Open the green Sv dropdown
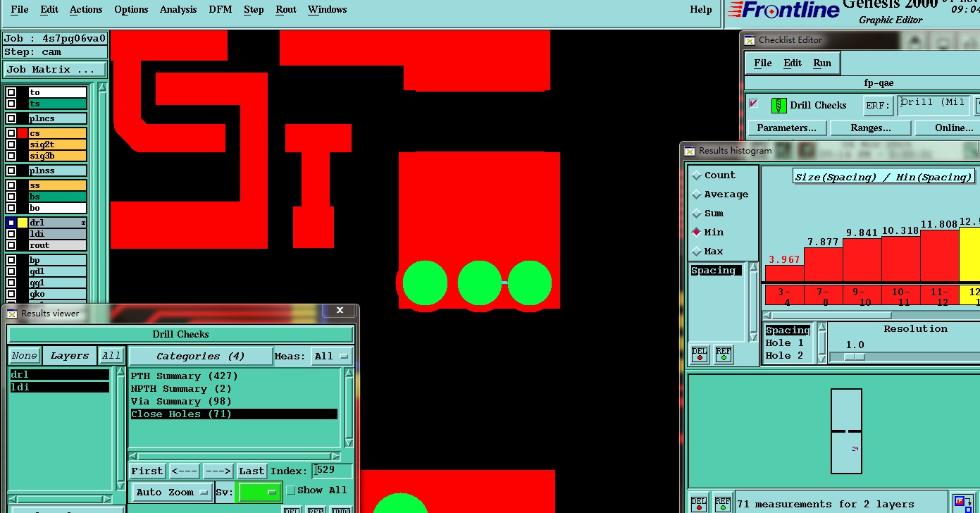Viewport: 980px width, 513px height. pos(260,492)
